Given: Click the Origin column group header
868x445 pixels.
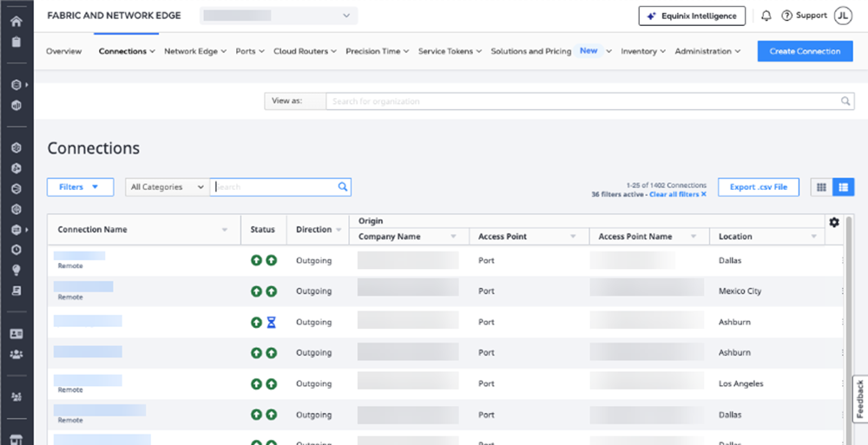Looking at the screenshot, I should coord(371,221).
